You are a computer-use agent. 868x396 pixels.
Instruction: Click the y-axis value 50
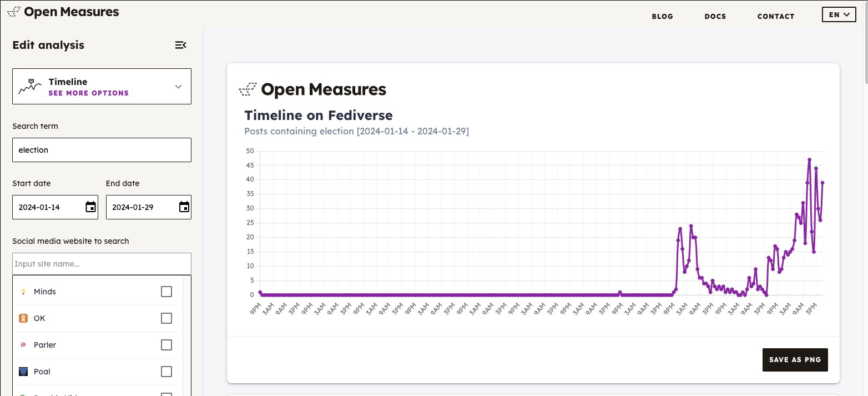[x=250, y=151]
